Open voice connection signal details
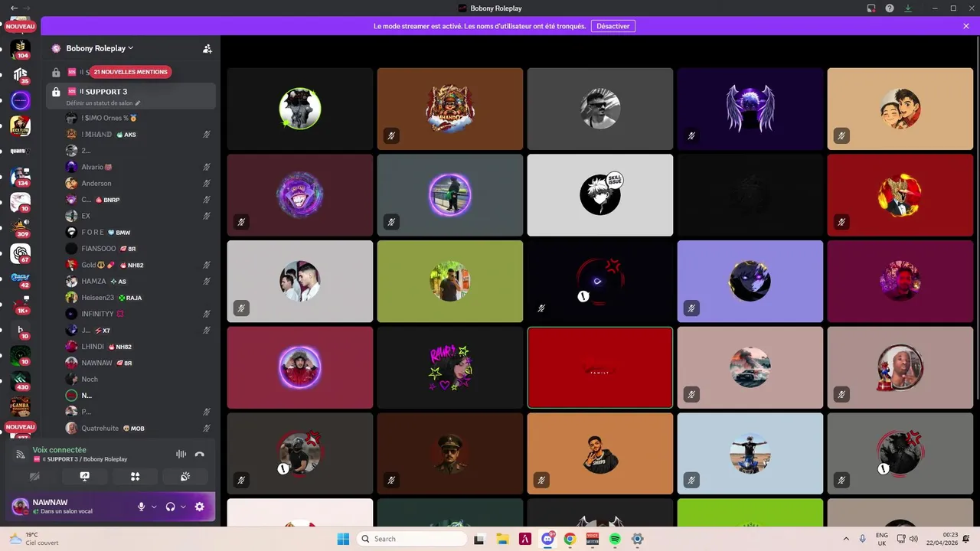980x551 pixels. click(x=21, y=454)
